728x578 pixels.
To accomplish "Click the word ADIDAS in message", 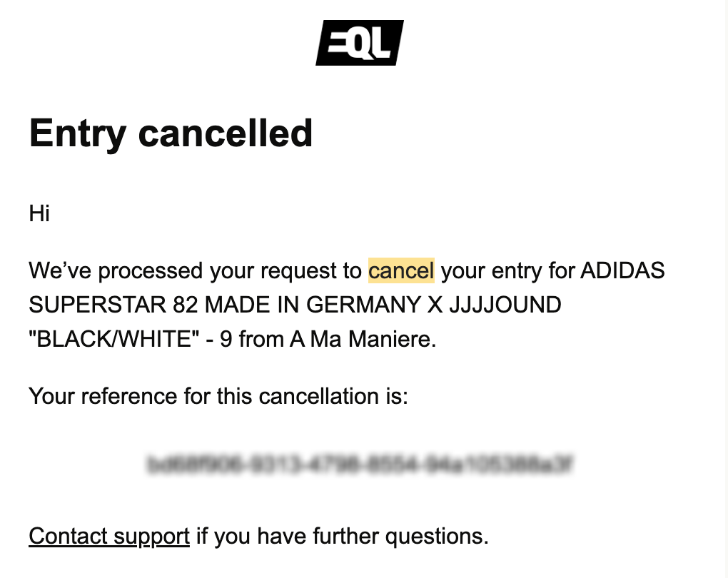I will (622, 270).
